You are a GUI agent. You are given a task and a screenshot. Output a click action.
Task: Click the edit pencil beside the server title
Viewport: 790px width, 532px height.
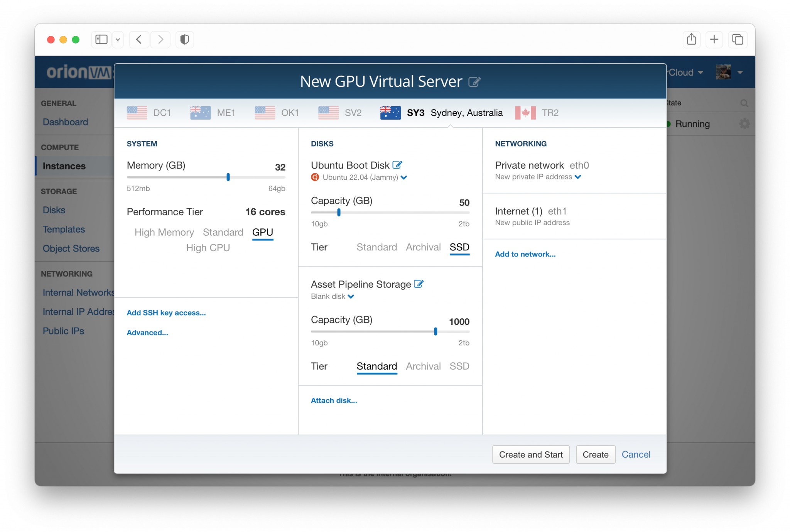[x=475, y=81]
